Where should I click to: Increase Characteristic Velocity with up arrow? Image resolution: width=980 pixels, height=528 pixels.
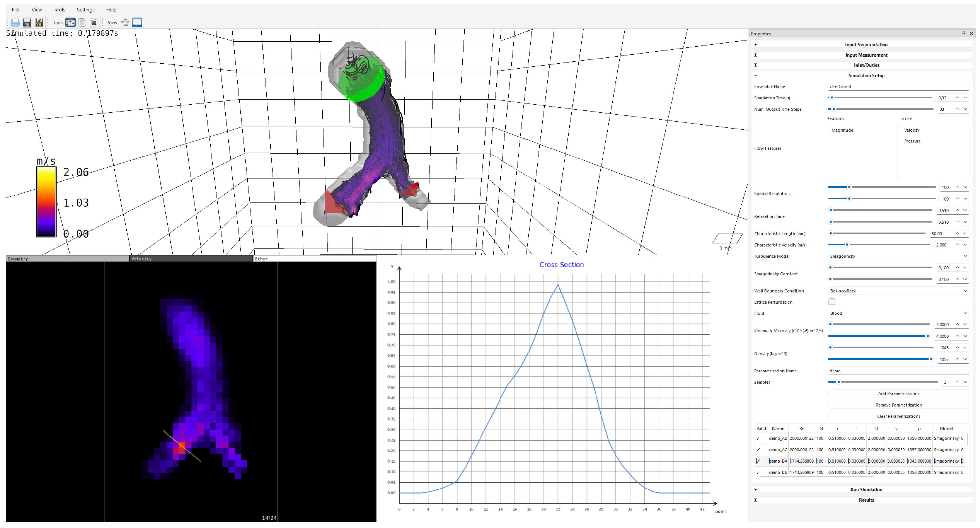[x=957, y=245]
